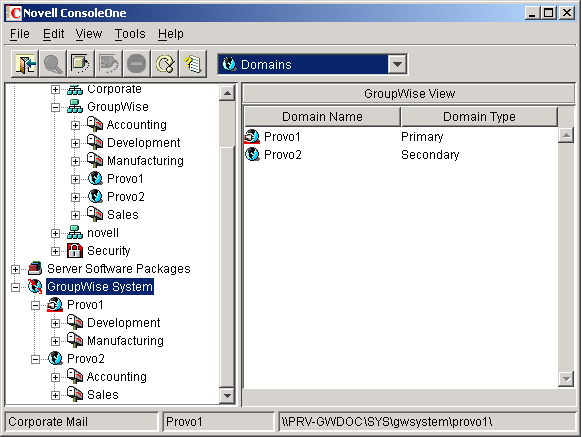581x437 pixels.
Task: Expand the Corporate tree node
Action: coord(55,89)
